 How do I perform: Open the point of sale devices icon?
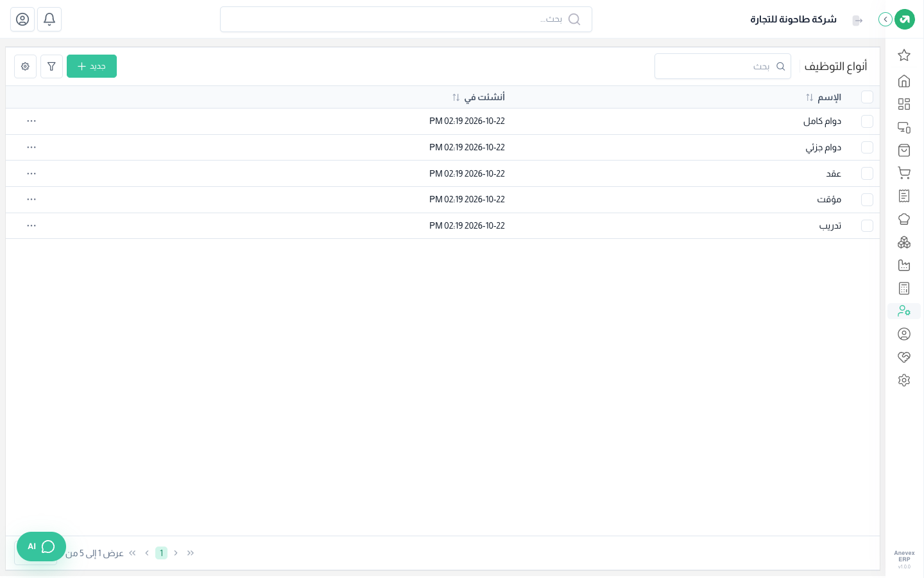(x=904, y=127)
